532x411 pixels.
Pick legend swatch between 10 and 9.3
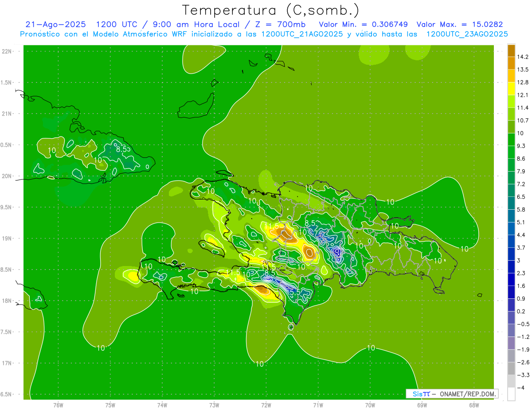pos(511,140)
